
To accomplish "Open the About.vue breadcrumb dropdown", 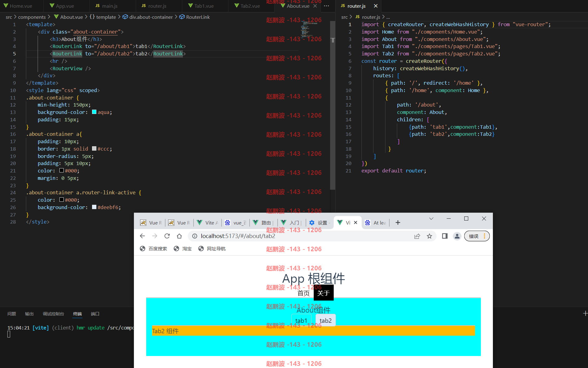I will click(x=68, y=17).
